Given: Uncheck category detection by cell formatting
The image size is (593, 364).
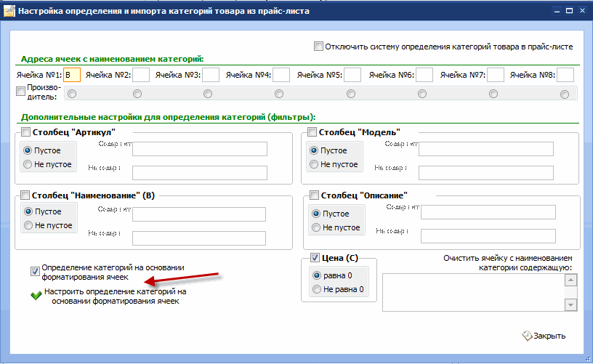Looking at the screenshot, I should pyautogui.click(x=35, y=272).
